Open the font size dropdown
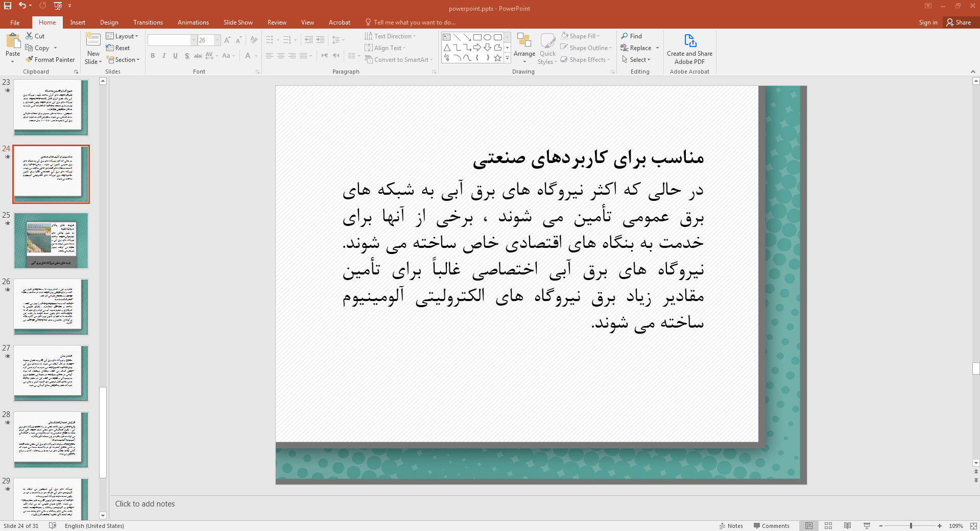 [x=218, y=40]
